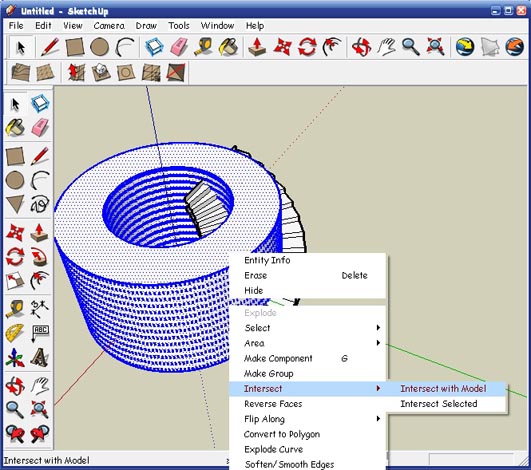Screen dimensions: 531x470
Task: Pick the Circle tool in top toolbar
Action: click(100, 47)
